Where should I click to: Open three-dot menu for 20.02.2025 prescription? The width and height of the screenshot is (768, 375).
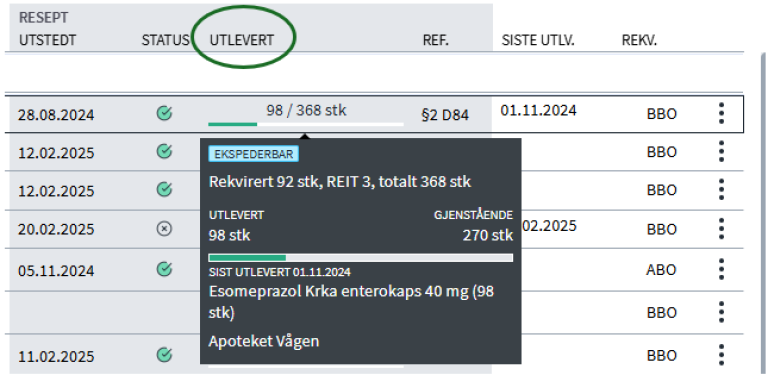pyautogui.click(x=721, y=229)
